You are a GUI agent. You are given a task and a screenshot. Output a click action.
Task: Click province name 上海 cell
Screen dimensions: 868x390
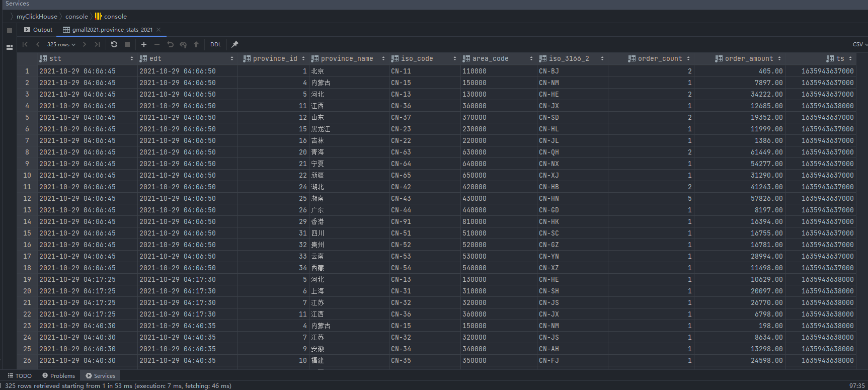[349, 291]
